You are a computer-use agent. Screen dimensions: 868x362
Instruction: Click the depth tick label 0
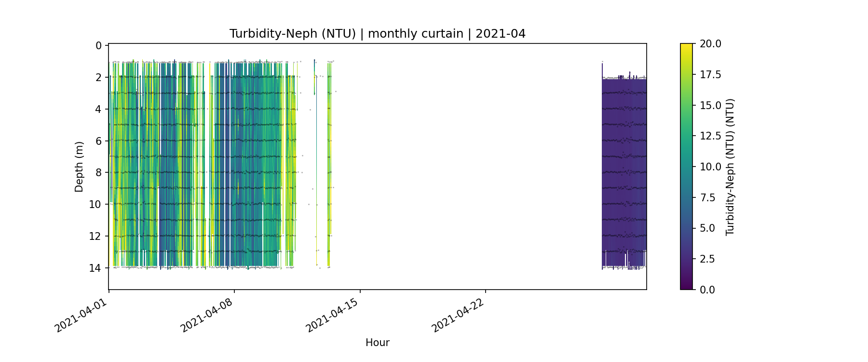[98, 46]
